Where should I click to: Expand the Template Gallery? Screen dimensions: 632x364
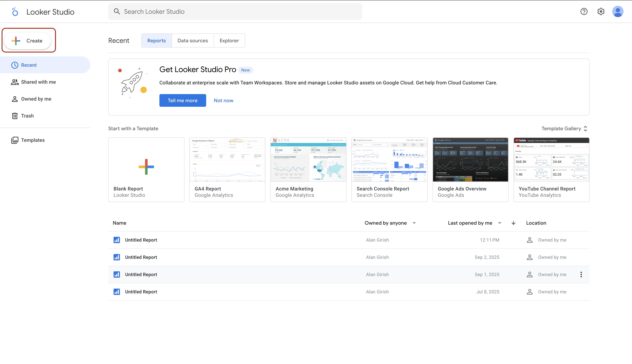[x=564, y=128]
